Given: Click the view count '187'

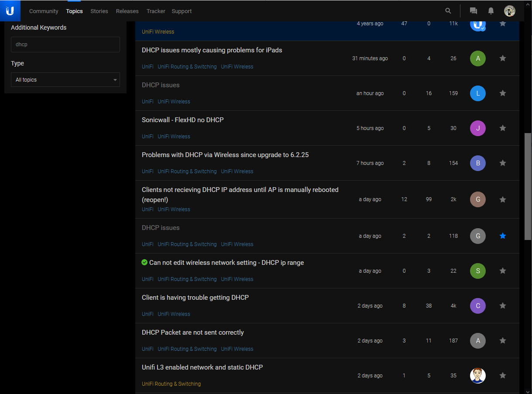Looking at the screenshot, I should (453, 341).
